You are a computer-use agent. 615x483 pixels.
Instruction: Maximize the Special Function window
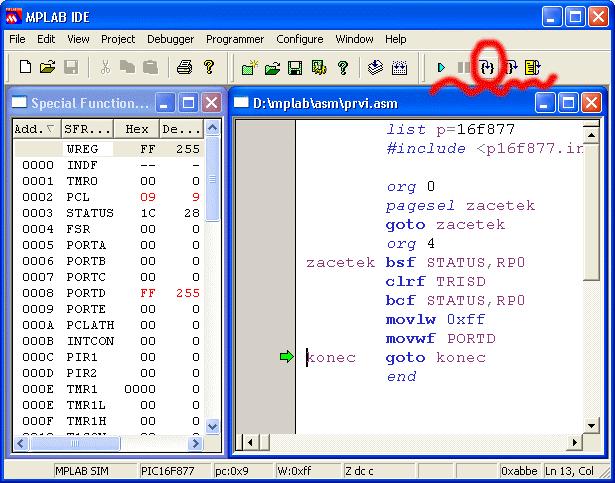pos(188,103)
